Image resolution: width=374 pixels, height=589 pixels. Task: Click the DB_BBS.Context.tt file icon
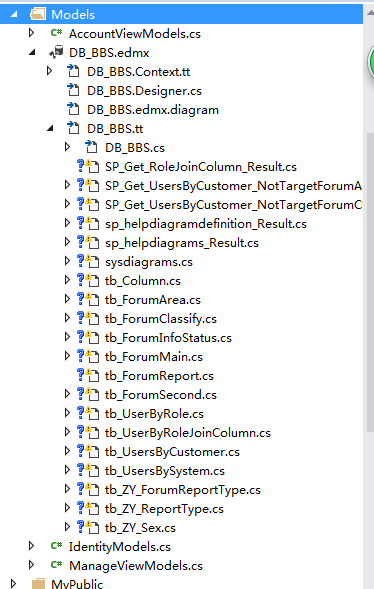(x=73, y=71)
